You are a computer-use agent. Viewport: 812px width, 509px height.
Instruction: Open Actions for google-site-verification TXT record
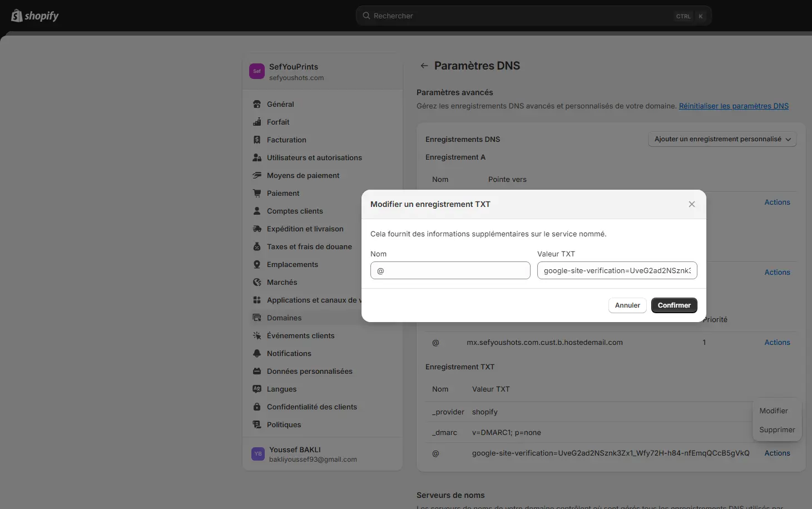[776, 453]
